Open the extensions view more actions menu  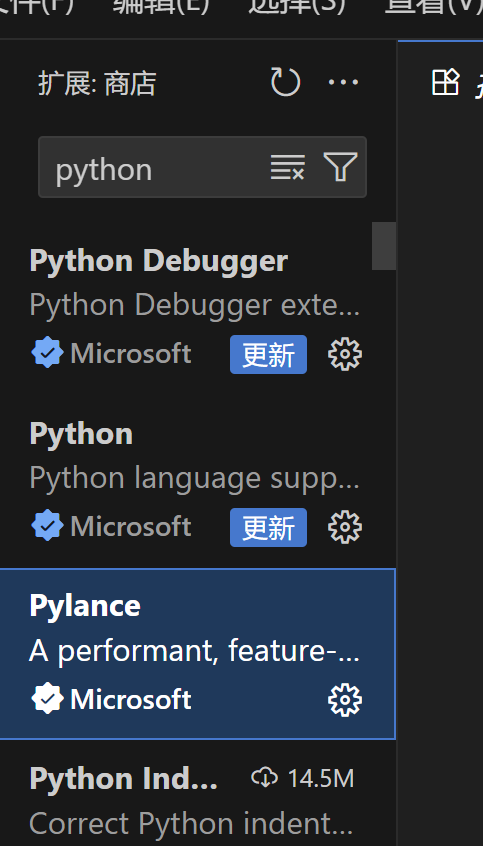pyautogui.click(x=343, y=82)
